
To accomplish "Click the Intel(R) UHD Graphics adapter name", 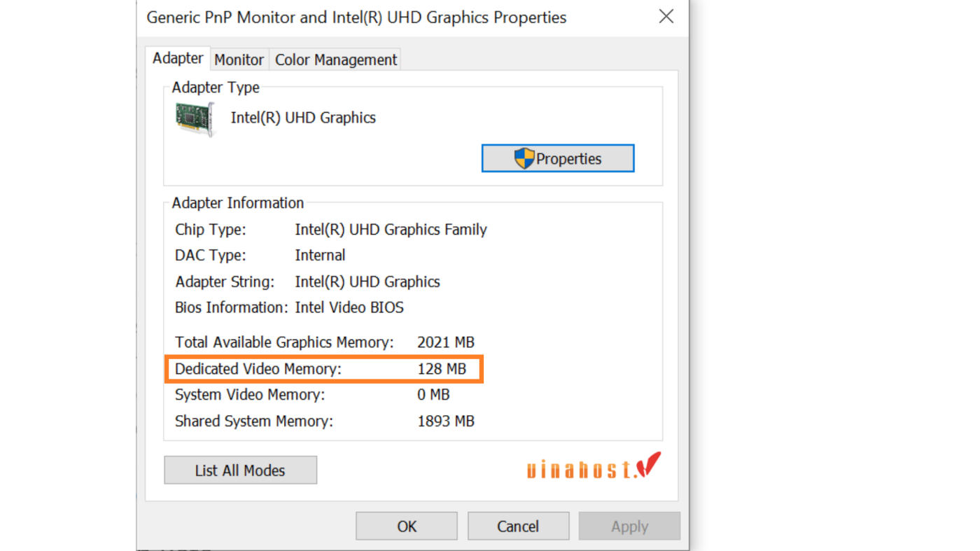I will click(303, 118).
